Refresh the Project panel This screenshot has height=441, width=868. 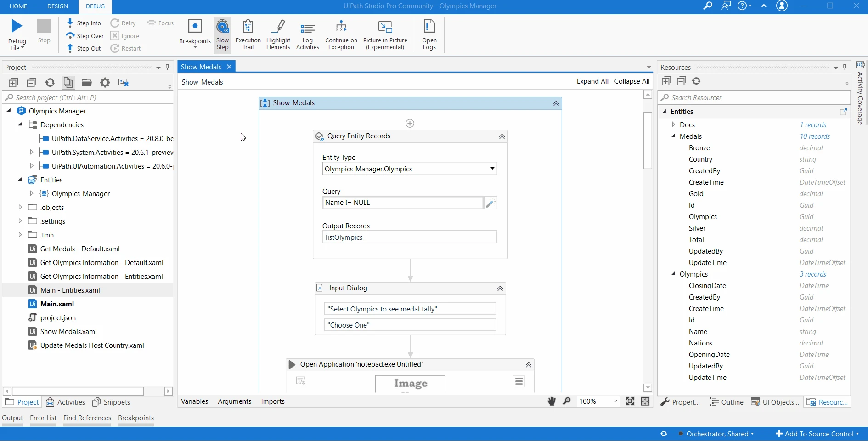click(50, 83)
